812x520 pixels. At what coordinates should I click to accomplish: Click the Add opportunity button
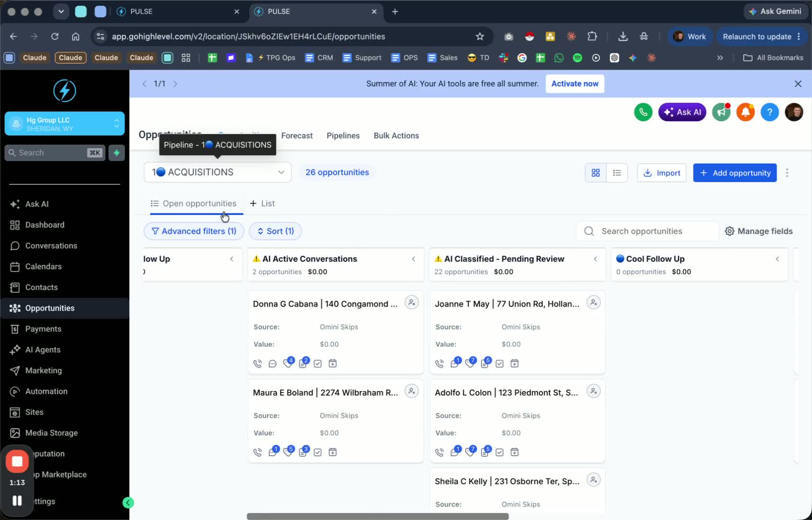(735, 173)
